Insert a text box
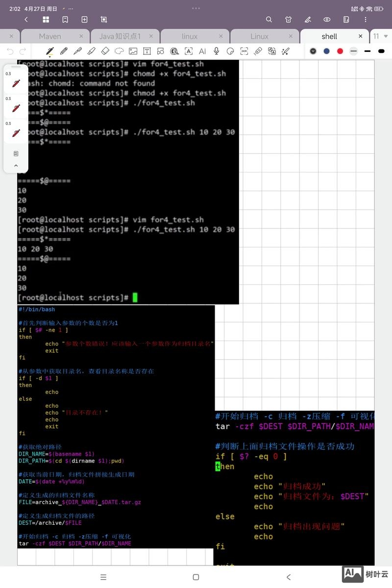Screen dimensions: 392x588 (x=147, y=51)
